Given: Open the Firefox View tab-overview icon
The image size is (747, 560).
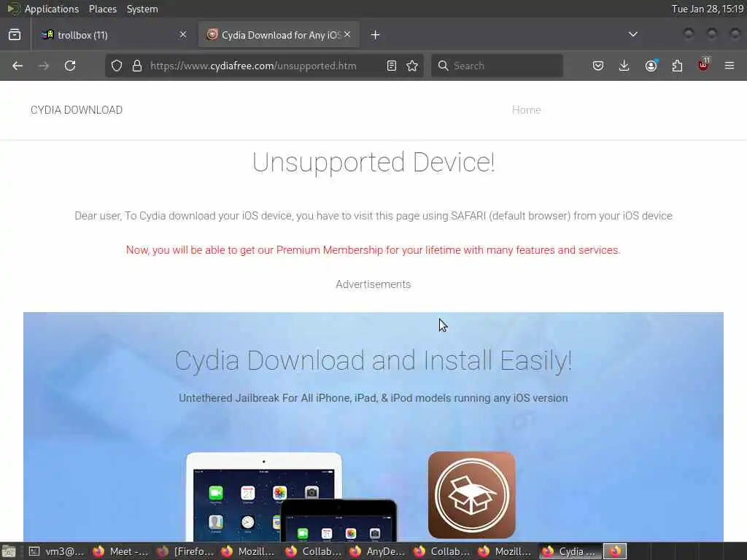Looking at the screenshot, I should point(15,35).
